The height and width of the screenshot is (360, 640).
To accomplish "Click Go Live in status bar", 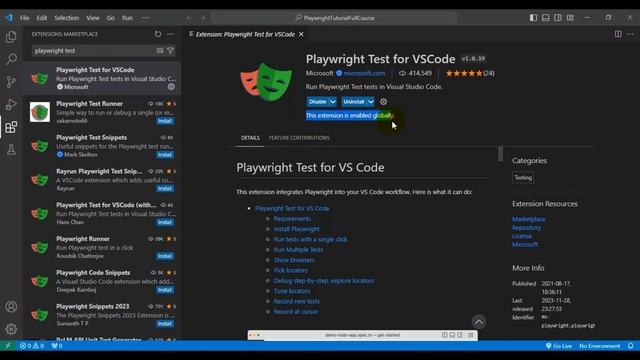I will (559, 346).
